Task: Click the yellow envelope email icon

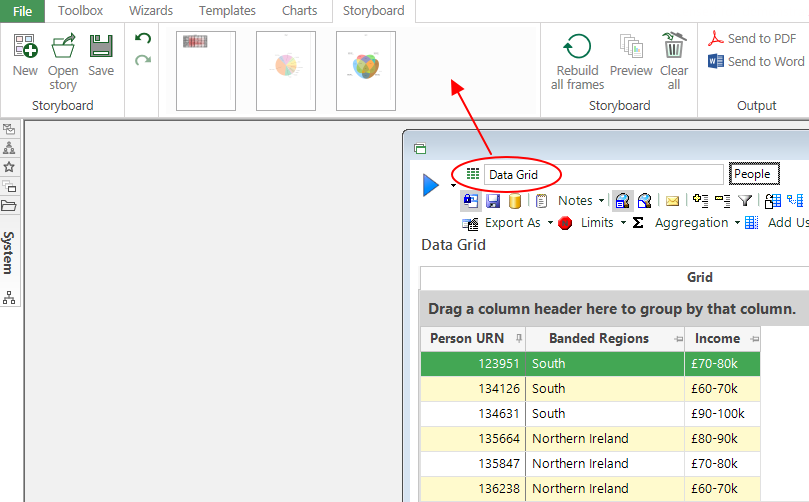Action: [x=672, y=201]
